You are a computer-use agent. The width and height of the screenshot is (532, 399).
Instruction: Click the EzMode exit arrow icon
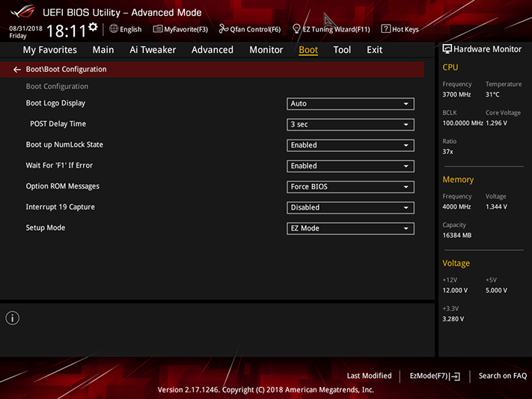pyautogui.click(x=456, y=377)
